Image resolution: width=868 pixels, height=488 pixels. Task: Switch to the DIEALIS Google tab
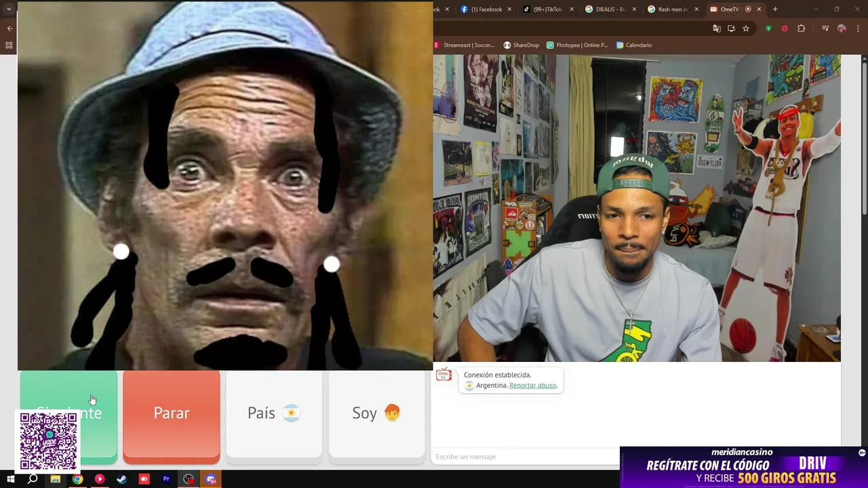(610, 9)
